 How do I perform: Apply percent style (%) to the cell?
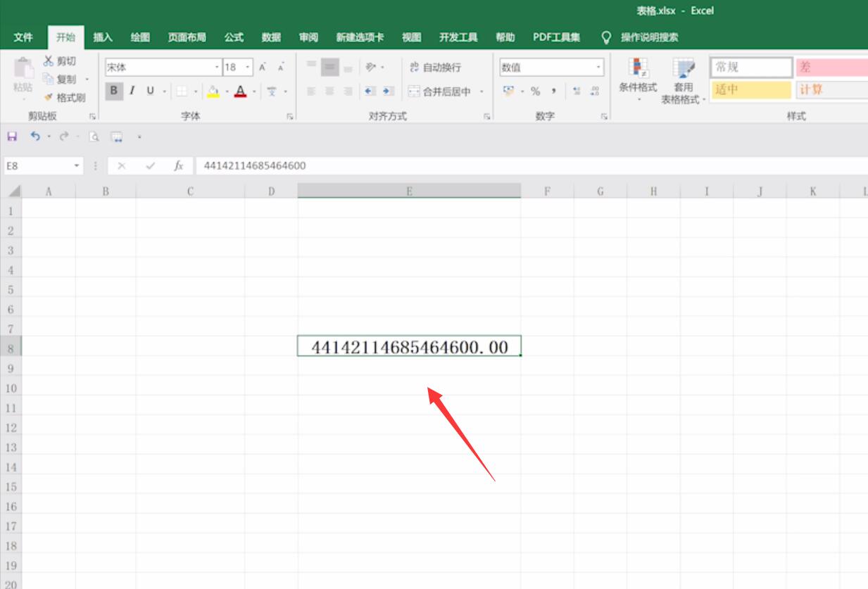pyautogui.click(x=535, y=91)
